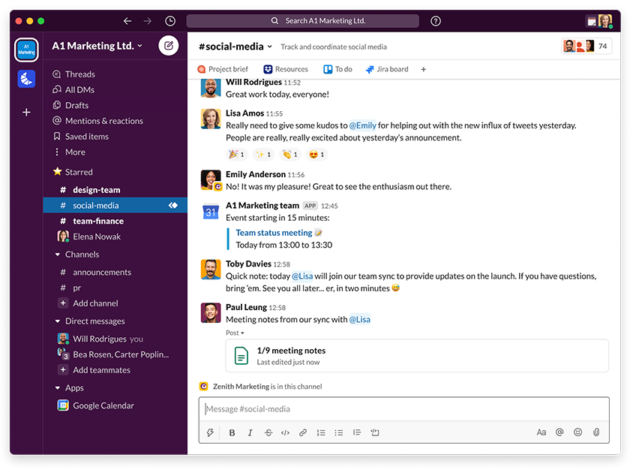Open Mentions & reactions
Viewport: 641px width, 471px height.
pos(98,121)
